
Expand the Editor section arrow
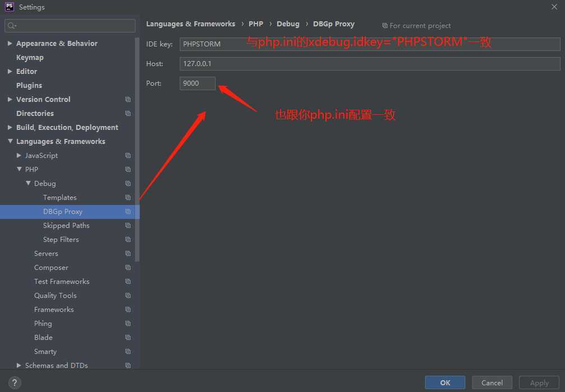click(10, 71)
